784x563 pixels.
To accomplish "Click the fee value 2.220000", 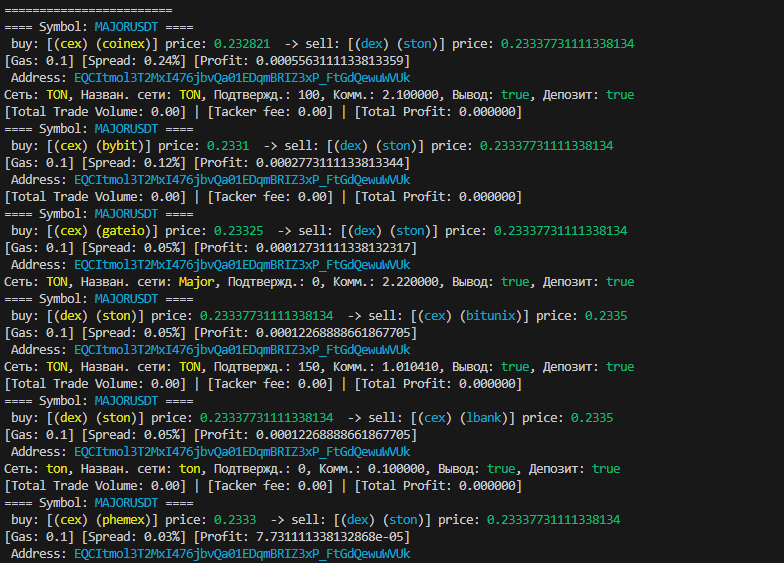I will (x=410, y=282).
